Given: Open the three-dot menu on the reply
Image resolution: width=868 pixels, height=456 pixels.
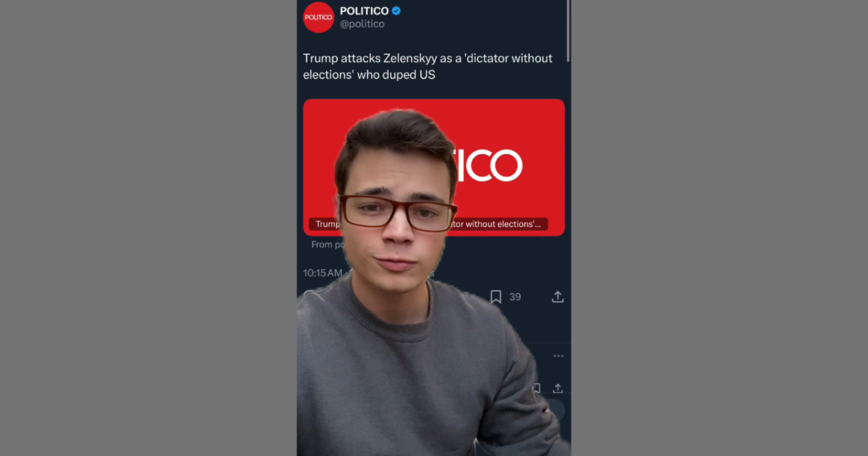Looking at the screenshot, I should tap(558, 356).
